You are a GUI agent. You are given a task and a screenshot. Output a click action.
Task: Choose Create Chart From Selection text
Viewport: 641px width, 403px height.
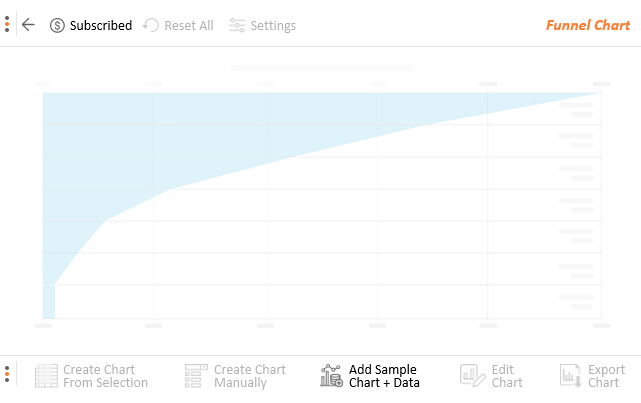point(105,376)
